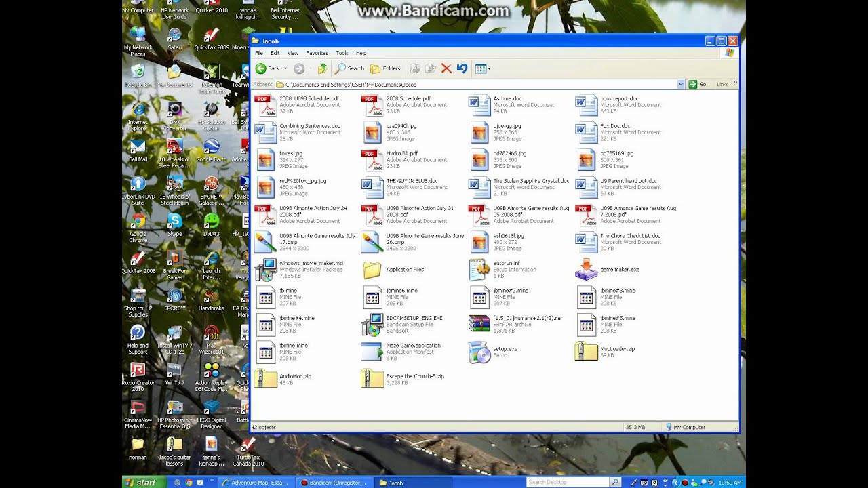868x488 pixels.
Task: Select the Hydro Bill.pdf icon
Action: click(372, 160)
